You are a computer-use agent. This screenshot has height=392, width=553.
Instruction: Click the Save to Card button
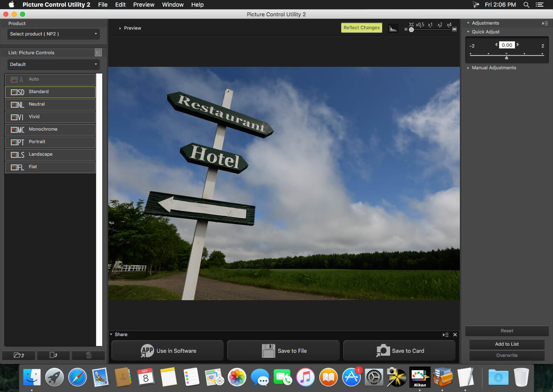[399, 351]
